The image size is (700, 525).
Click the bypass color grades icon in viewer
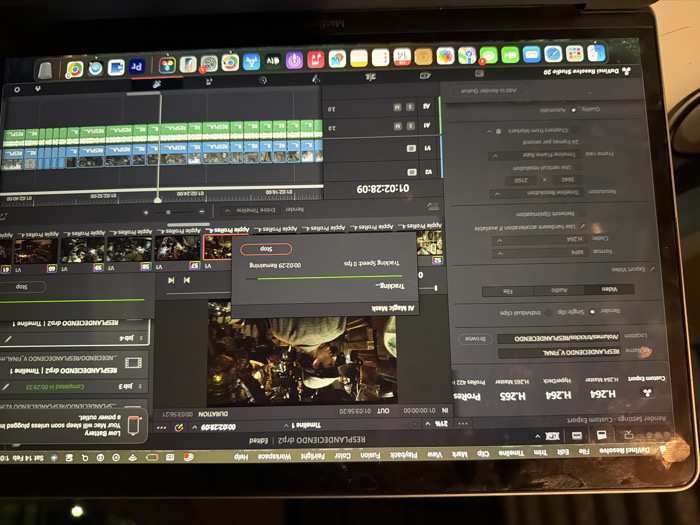click(x=179, y=428)
